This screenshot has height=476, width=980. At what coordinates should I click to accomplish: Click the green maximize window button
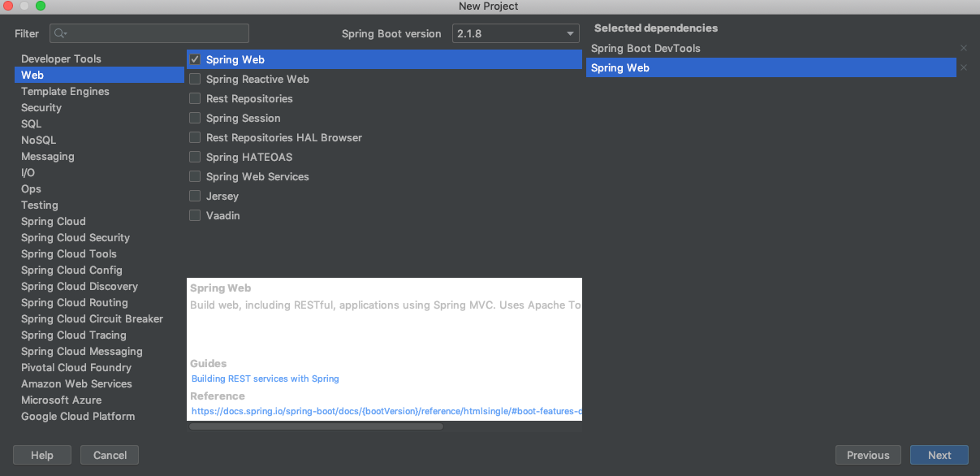tap(41, 6)
